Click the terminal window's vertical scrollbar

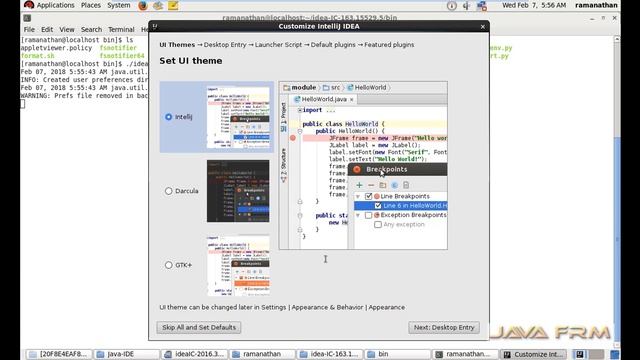pos(617,192)
